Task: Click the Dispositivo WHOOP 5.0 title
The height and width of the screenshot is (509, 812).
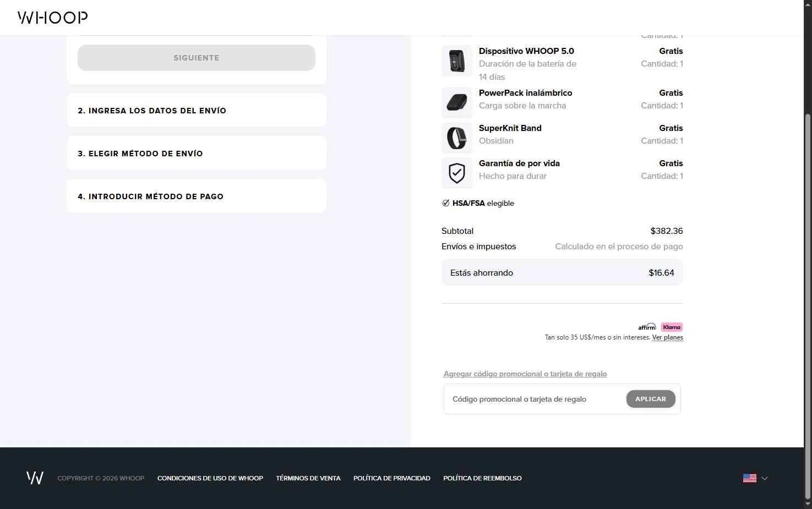Action: pyautogui.click(x=526, y=51)
